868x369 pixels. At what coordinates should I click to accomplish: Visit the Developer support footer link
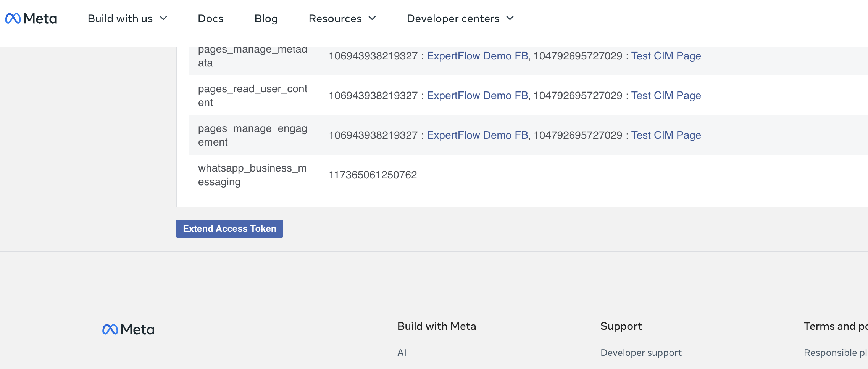pos(641,353)
